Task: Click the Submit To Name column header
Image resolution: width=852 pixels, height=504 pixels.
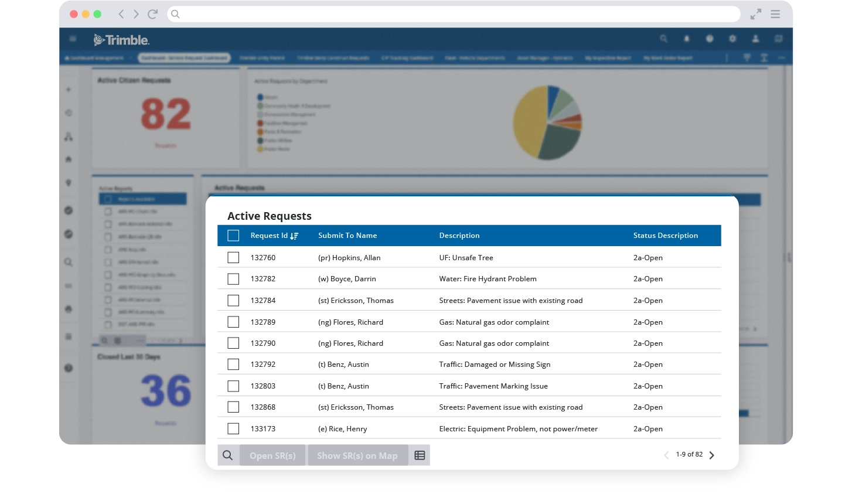Action: click(347, 236)
